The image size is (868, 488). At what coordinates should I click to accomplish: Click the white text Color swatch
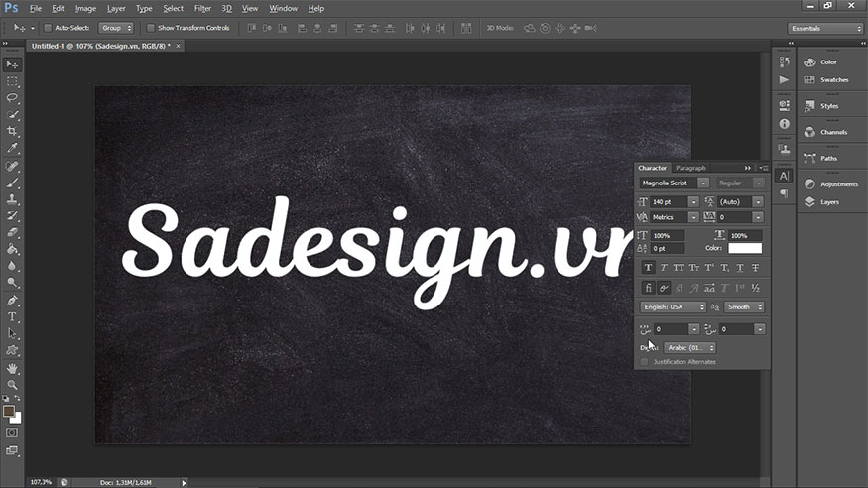[x=745, y=248]
